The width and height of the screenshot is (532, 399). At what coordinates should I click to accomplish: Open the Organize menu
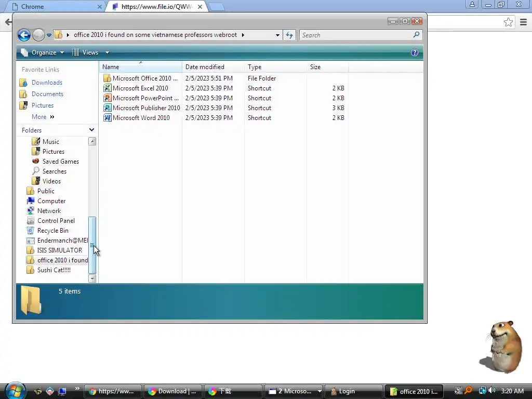(43, 52)
